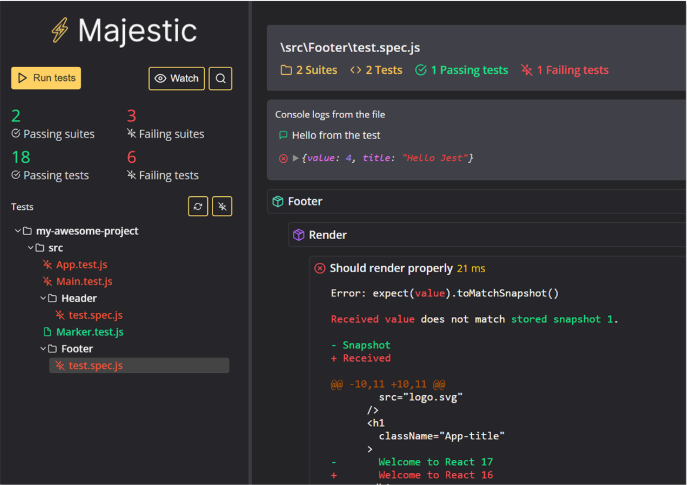The height and width of the screenshot is (485, 687).
Task: Click the Majestic lightning bolt logo
Action: pos(59,31)
